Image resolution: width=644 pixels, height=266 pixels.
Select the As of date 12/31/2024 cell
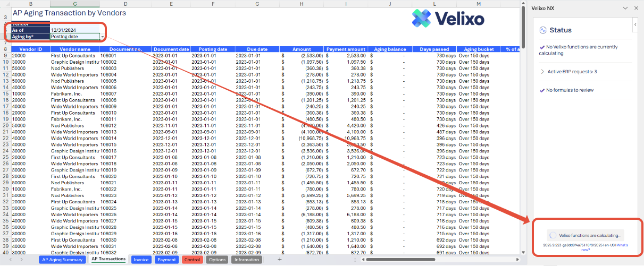pyautogui.click(x=75, y=30)
